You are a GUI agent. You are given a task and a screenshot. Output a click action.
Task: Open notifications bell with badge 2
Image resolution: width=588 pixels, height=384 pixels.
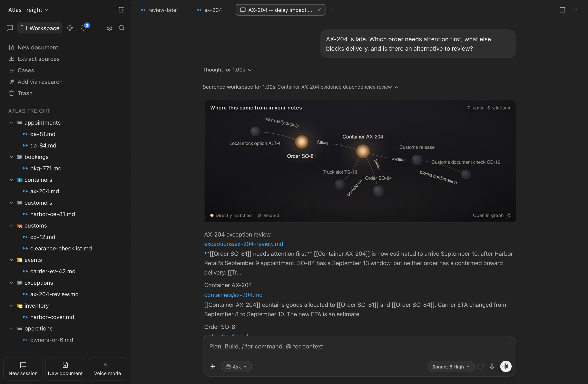click(x=84, y=28)
